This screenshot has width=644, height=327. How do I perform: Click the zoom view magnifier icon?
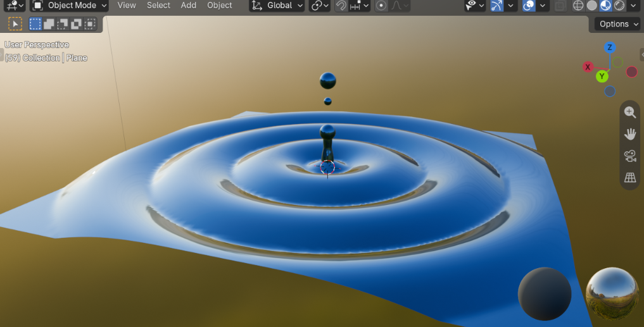[x=630, y=112]
